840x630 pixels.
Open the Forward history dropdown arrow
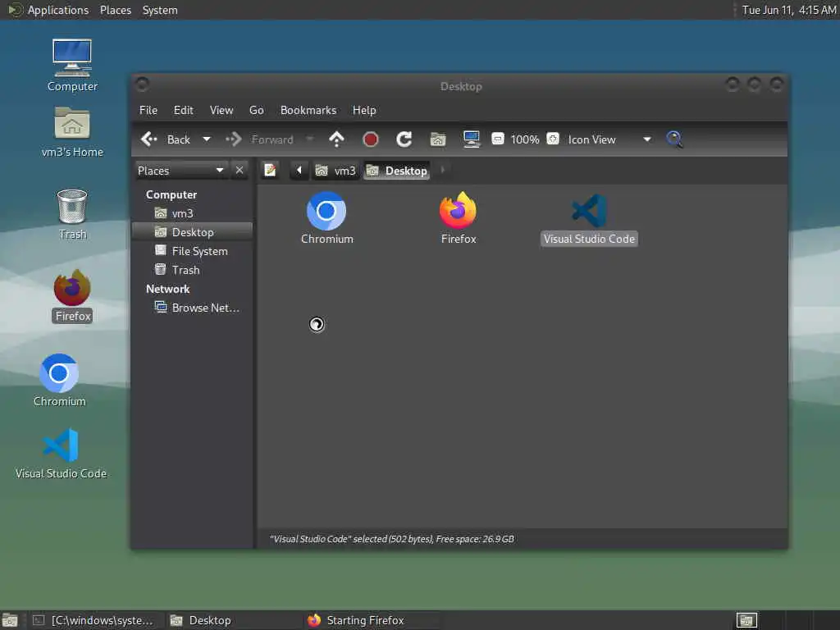pyautogui.click(x=309, y=139)
